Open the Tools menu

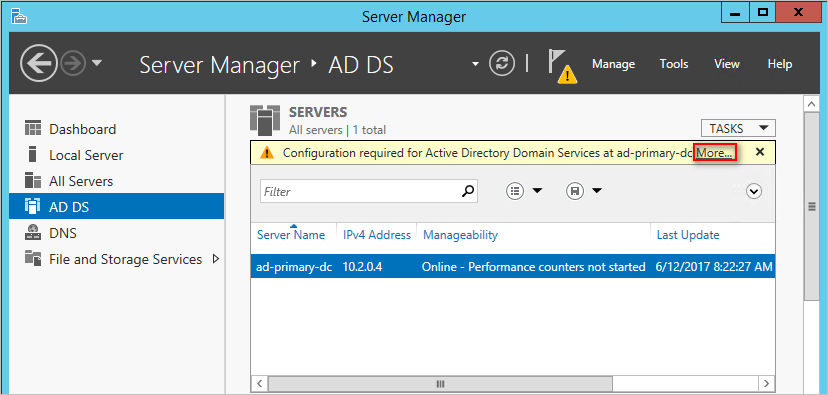click(x=674, y=64)
